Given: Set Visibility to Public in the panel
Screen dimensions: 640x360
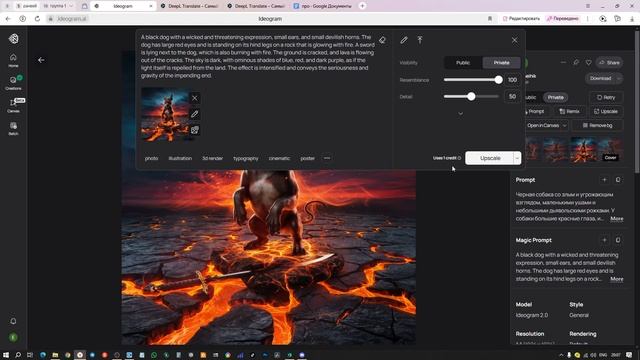Looking at the screenshot, I should click(463, 63).
